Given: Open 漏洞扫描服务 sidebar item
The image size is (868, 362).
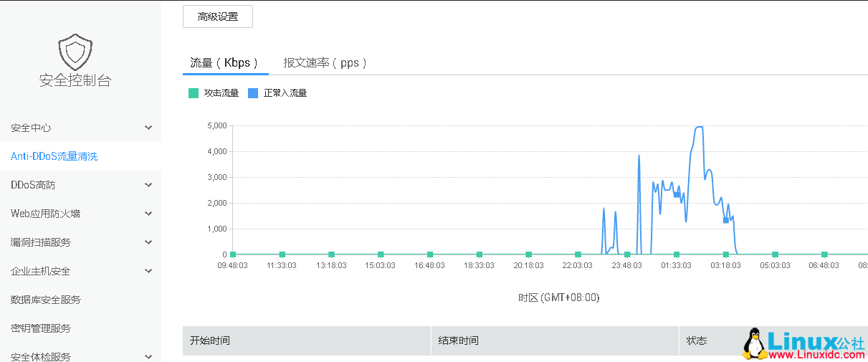Looking at the screenshot, I should tap(80, 242).
